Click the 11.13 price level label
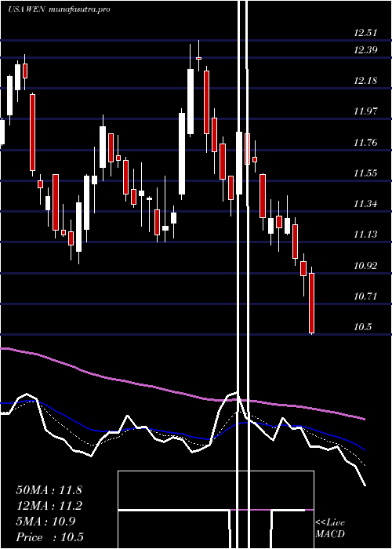Viewport: 392px width, 549px height. click(365, 235)
